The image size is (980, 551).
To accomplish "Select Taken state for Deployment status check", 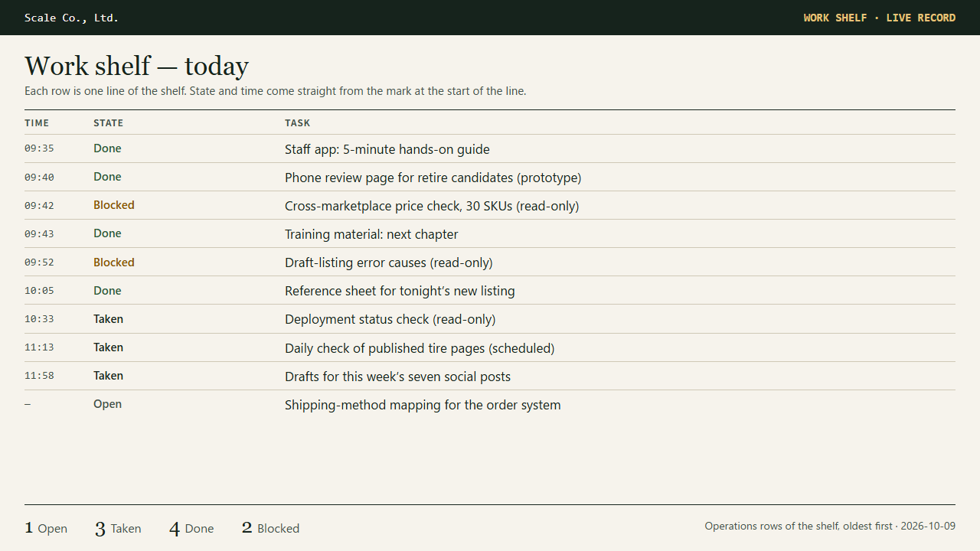I will pyautogui.click(x=108, y=318).
